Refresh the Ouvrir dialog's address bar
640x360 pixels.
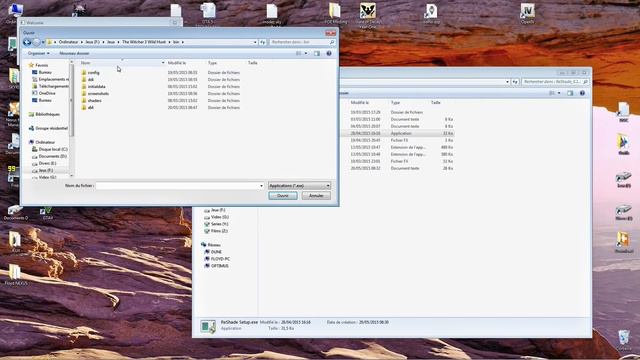[262, 42]
